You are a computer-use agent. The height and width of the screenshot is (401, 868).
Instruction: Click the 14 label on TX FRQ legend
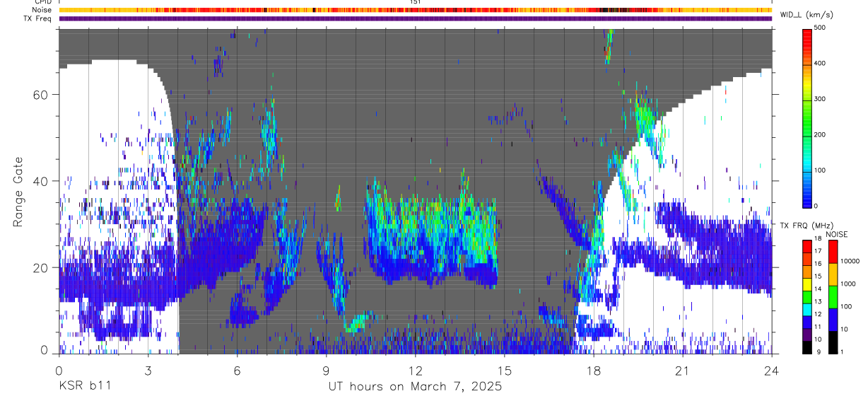pos(818,289)
